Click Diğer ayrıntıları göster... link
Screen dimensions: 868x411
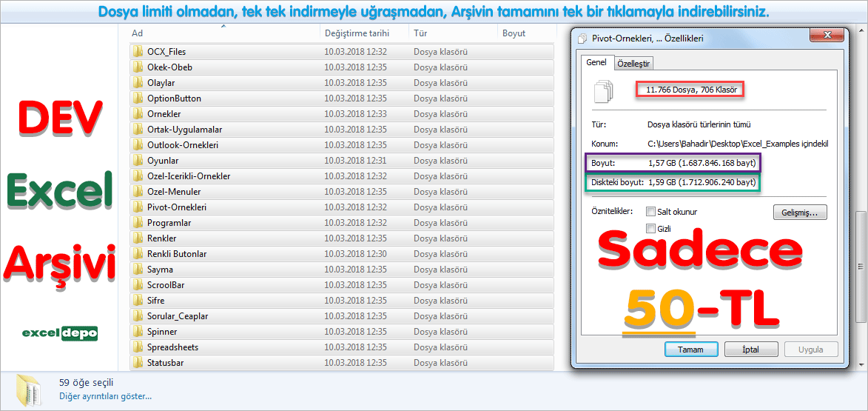click(105, 396)
